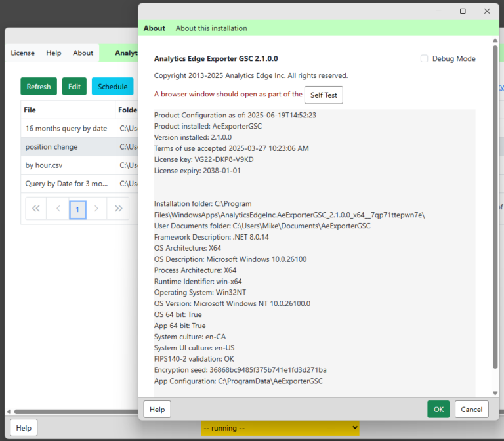Image resolution: width=504 pixels, height=441 pixels.
Task: Open the License menu
Action: (x=22, y=53)
